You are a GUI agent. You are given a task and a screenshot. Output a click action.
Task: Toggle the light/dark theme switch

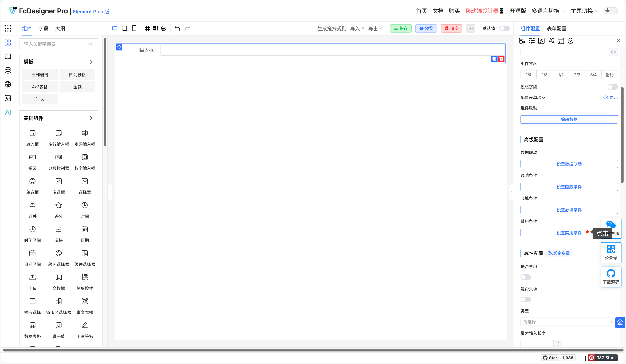tap(611, 11)
